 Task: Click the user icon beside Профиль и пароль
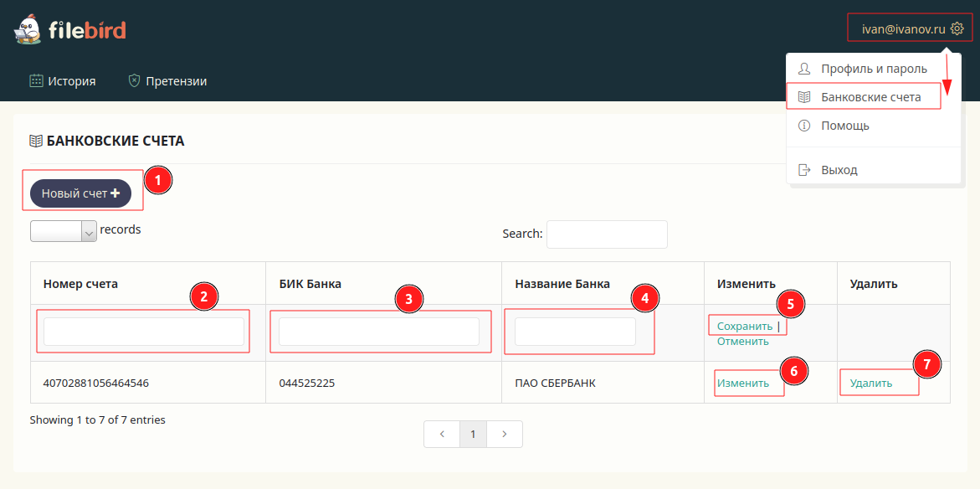point(804,69)
